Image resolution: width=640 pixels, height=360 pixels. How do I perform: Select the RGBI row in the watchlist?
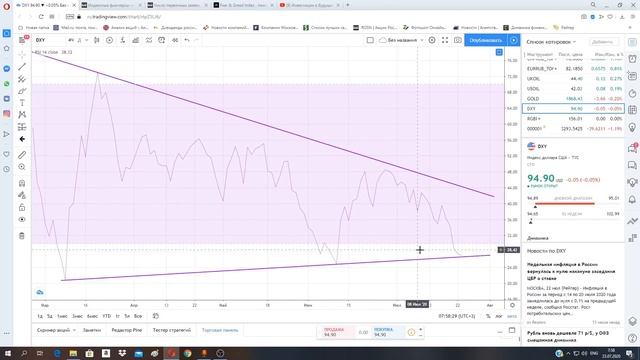(573, 118)
